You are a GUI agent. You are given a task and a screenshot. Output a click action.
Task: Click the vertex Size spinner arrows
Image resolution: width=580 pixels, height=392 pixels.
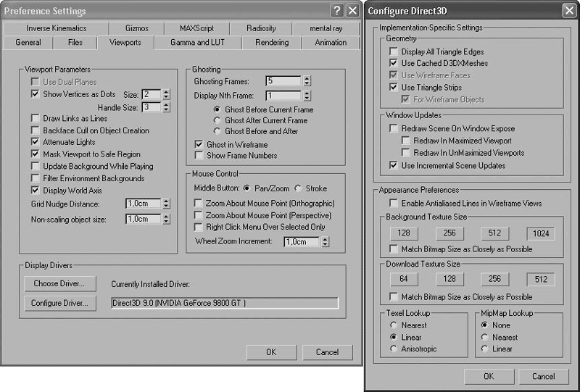[x=166, y=94]
